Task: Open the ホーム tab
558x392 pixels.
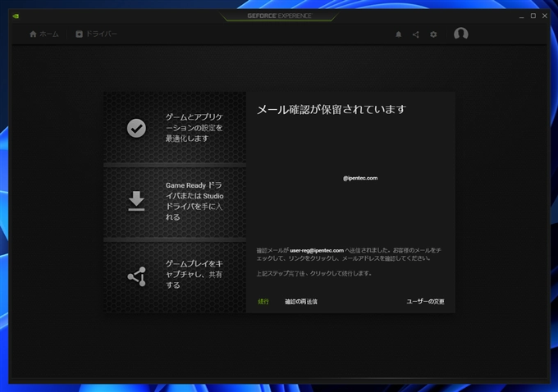Action: tap(44, 34)
